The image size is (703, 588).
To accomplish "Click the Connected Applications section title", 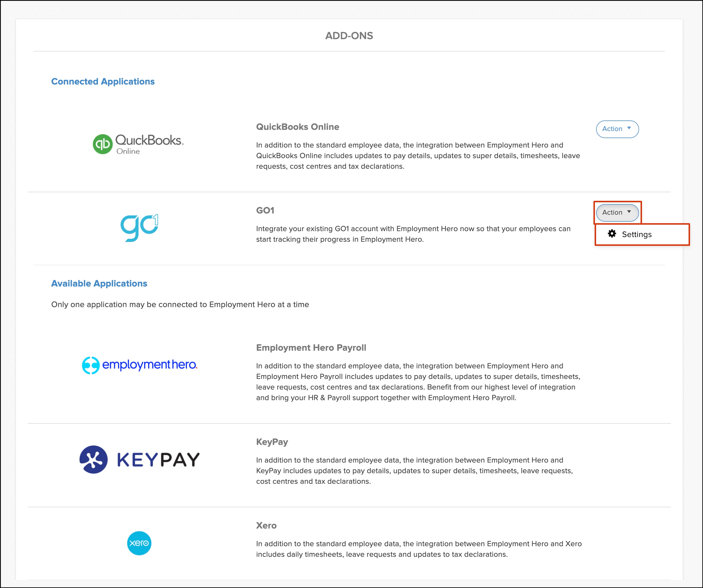I will click(103, 81).
